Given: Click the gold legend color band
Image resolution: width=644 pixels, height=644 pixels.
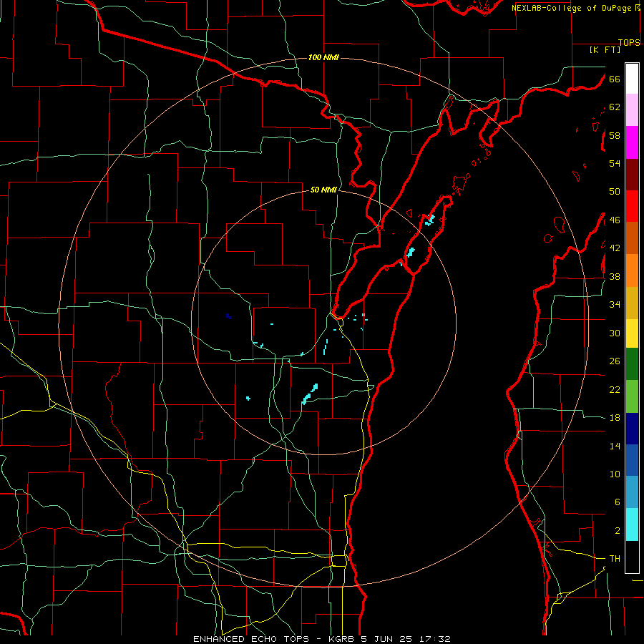Looking at the screenshot, I should point(632,303).
